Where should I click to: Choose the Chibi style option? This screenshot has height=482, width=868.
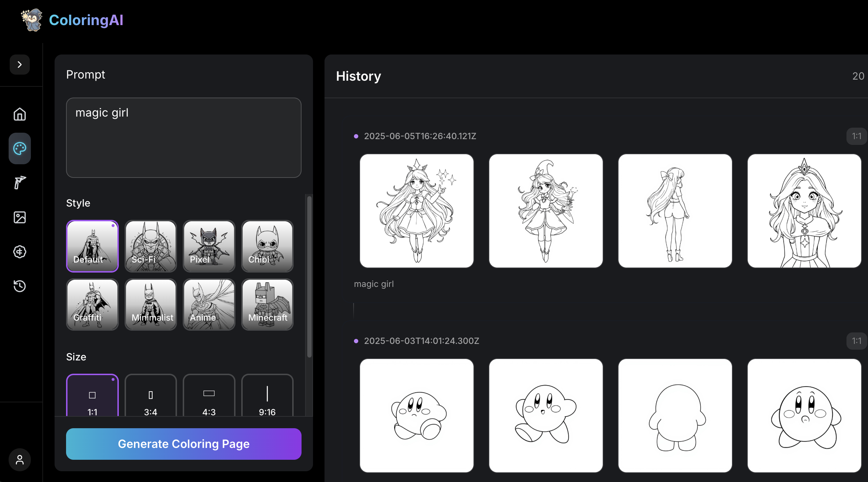click(267, 246)
